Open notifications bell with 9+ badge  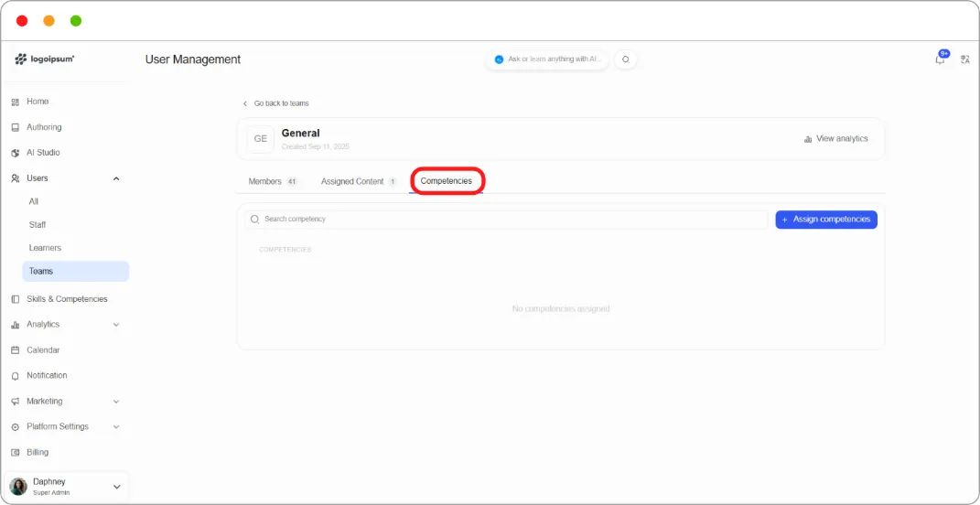tap(940, 59)
